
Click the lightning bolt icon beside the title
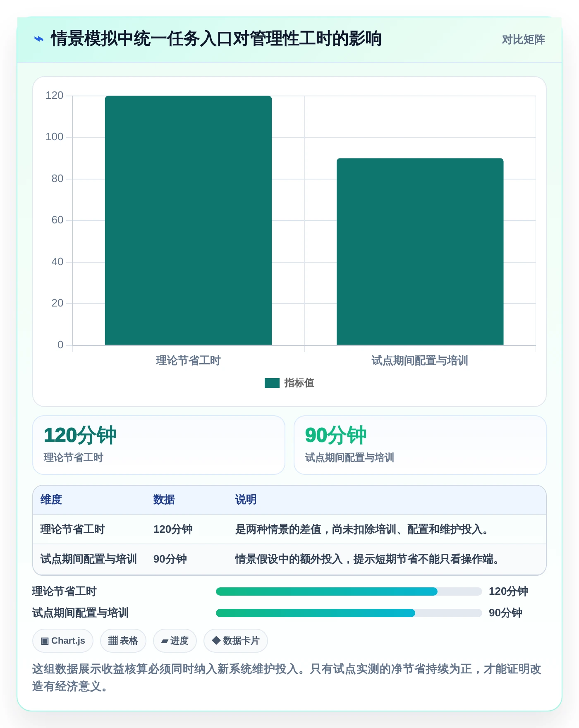pos(38,39)
